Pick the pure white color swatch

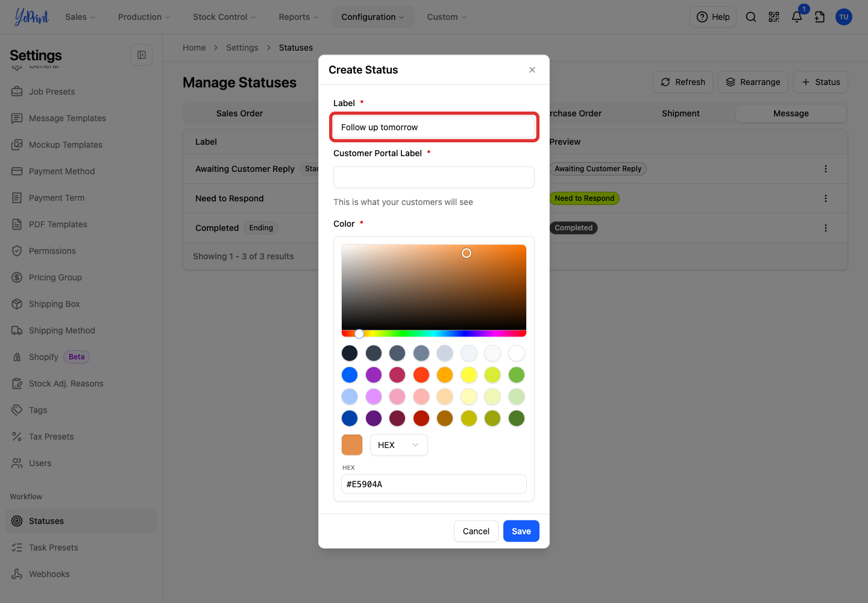[x=517, y=353]
